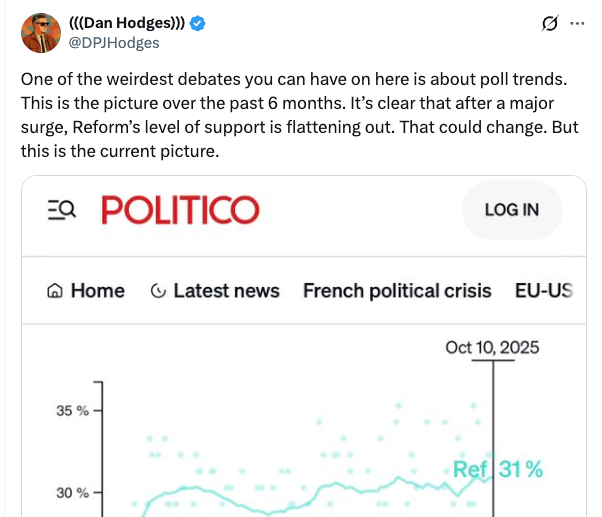Viewport: 602px width, 517px height.
Task: Select the Home navigation label
Action: (x=98, y=291)
